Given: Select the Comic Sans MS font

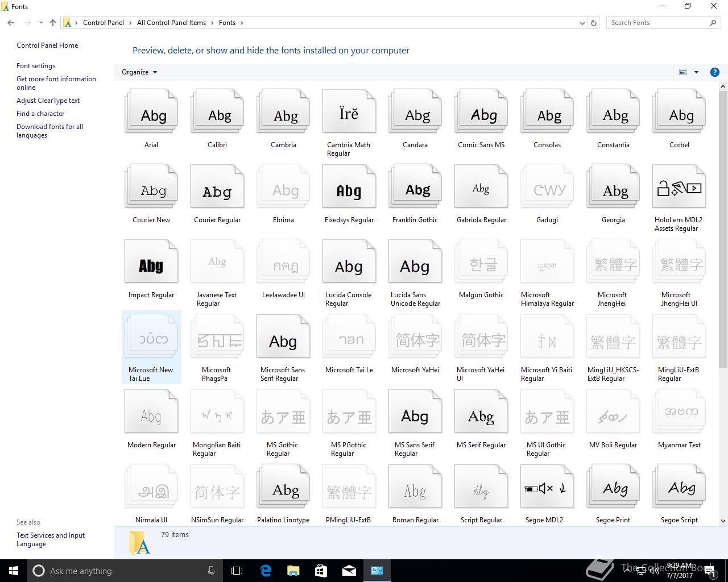Looking at the screenshot, I should point(481,118).
